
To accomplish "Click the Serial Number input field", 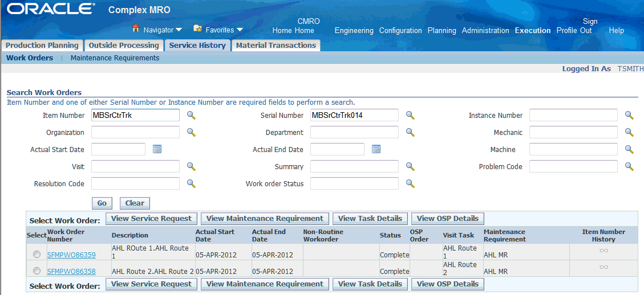I will (354, 115).
